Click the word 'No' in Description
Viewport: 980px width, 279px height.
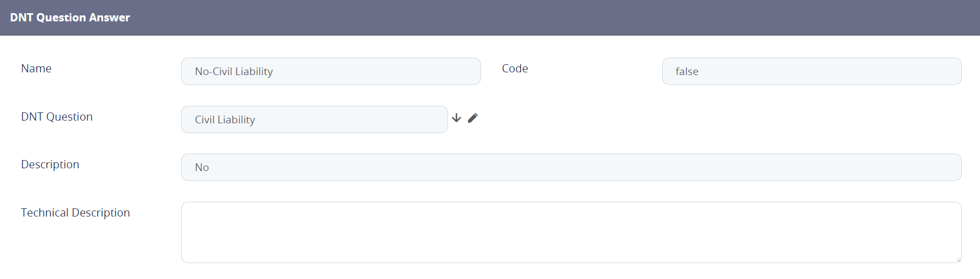[202, 168]
